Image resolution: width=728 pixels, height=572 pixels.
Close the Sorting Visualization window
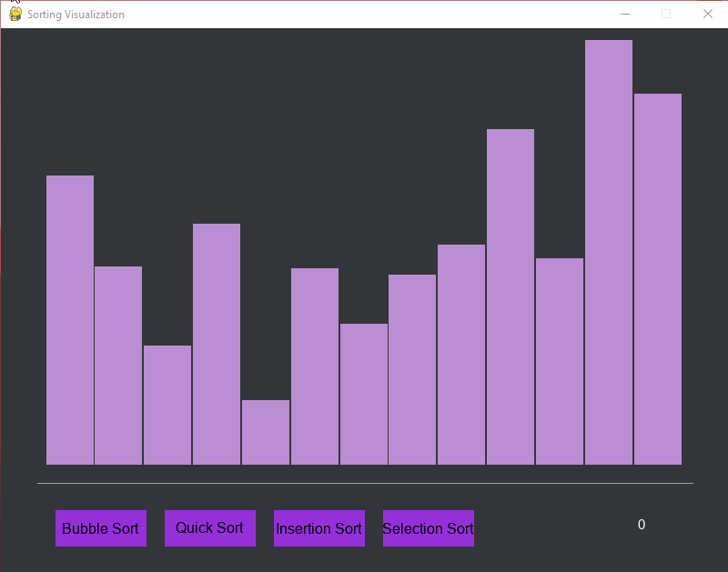(x=707, y=14)
